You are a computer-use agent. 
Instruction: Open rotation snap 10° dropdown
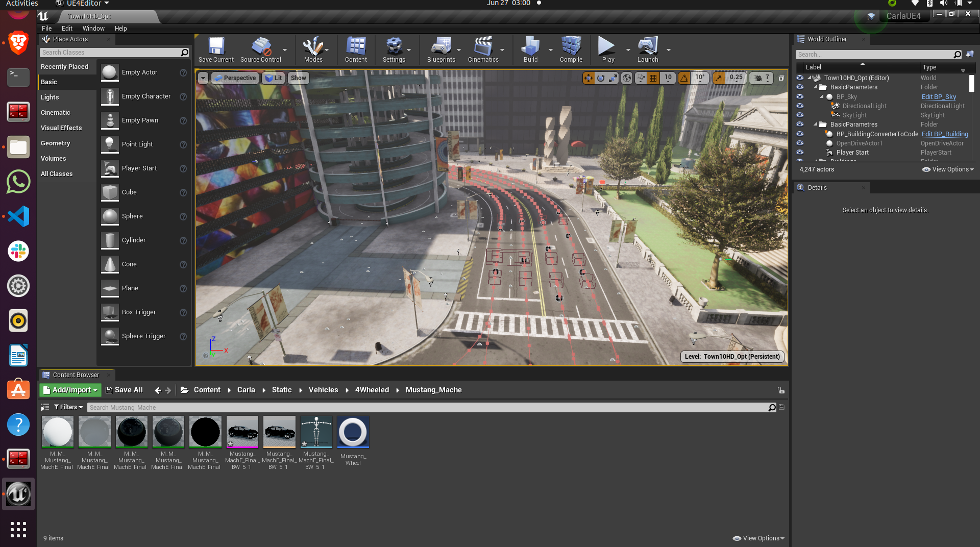click(x=700, y=78)
